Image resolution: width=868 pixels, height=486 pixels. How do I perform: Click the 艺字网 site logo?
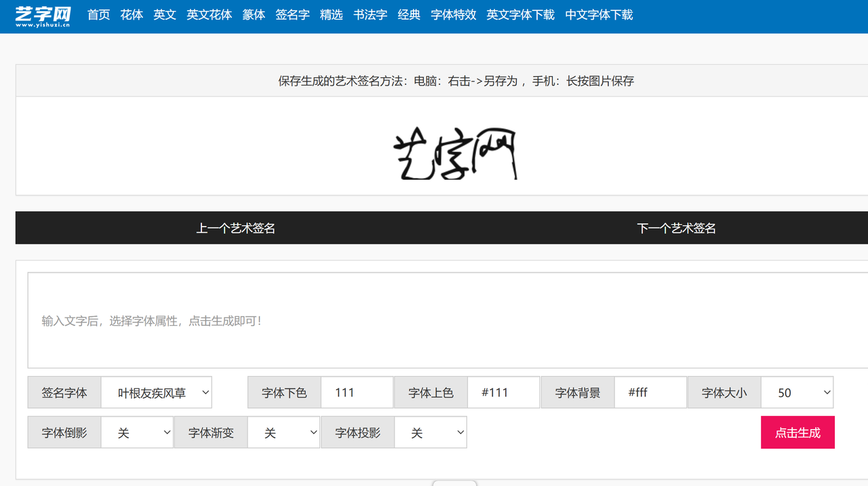(x=43, y=16)
